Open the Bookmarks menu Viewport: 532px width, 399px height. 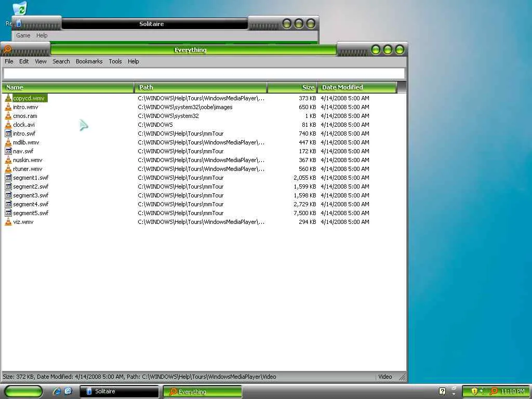pyautogui.click(x=89, y=61)
